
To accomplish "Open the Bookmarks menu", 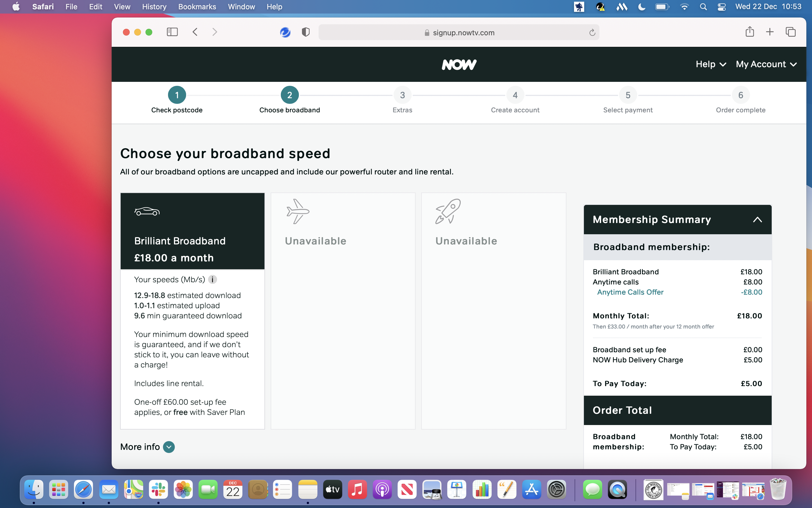I will click(x=197, y=7).
